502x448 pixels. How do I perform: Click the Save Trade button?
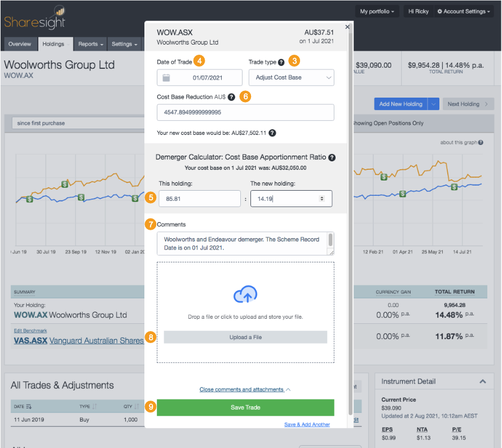click(245, 407)
